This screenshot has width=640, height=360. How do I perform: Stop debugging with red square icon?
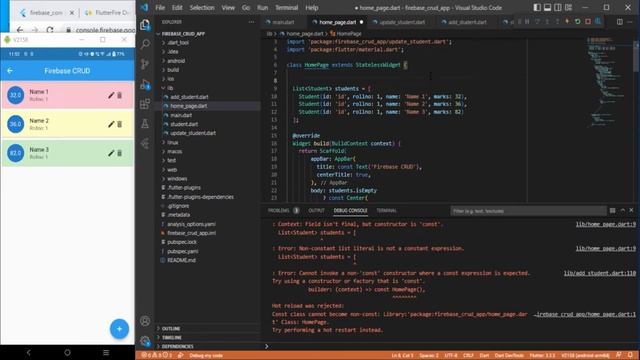(588, 22)
